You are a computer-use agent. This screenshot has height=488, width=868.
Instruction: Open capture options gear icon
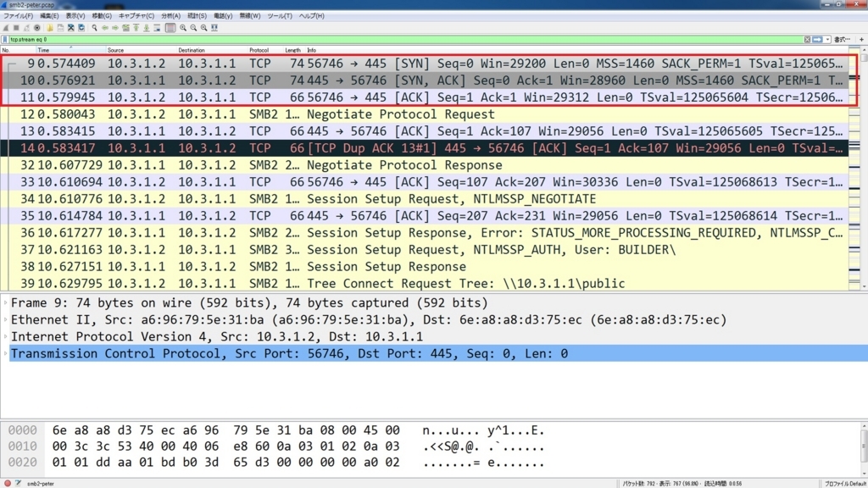pyautogui.click(x=37, y=28)
